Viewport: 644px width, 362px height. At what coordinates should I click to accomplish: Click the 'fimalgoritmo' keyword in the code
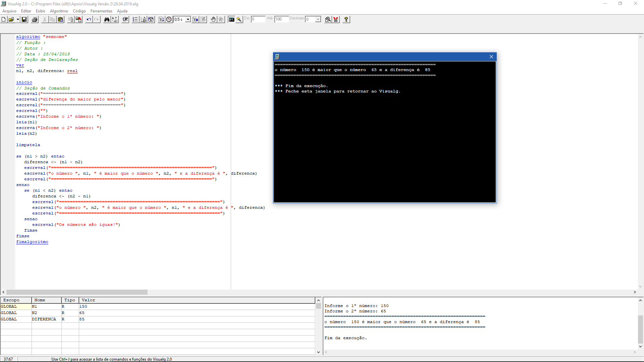(x=32, y=242)
